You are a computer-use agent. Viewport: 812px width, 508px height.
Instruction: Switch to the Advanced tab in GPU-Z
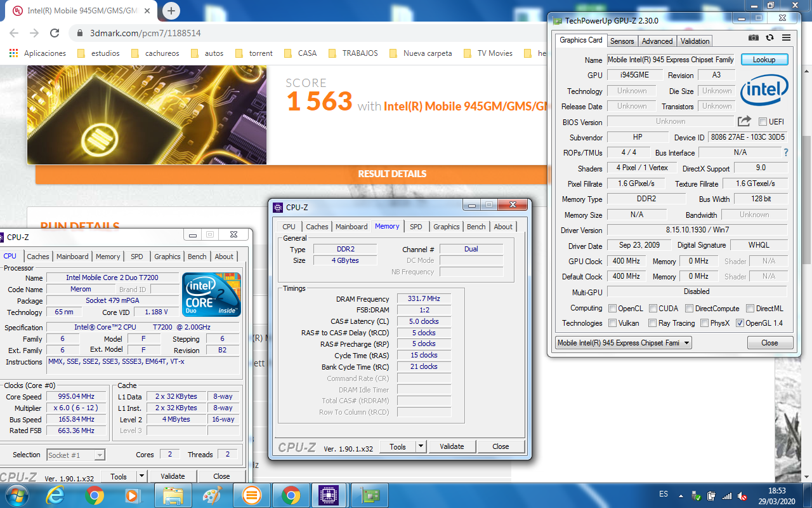(x=657, y=41)
